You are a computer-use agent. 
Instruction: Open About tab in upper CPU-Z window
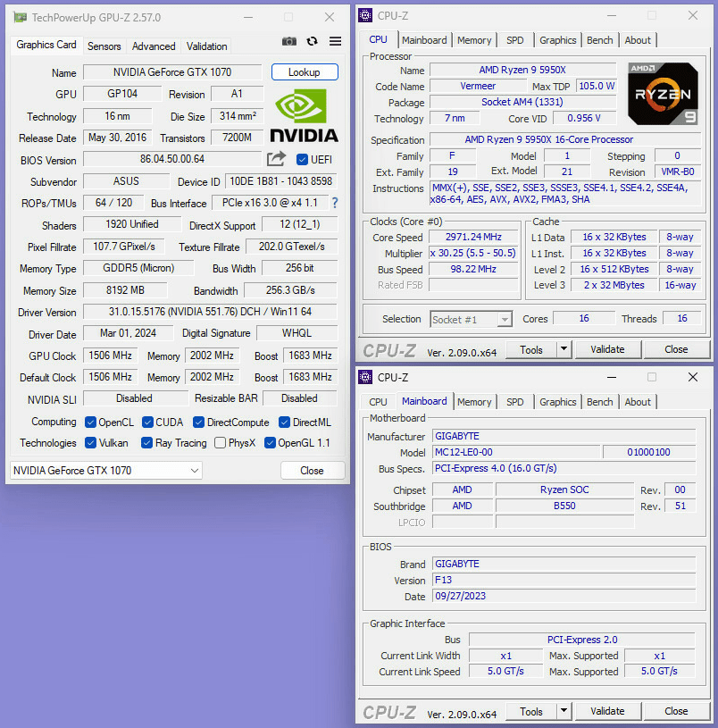pyautogui.click(x=638, y=40)
